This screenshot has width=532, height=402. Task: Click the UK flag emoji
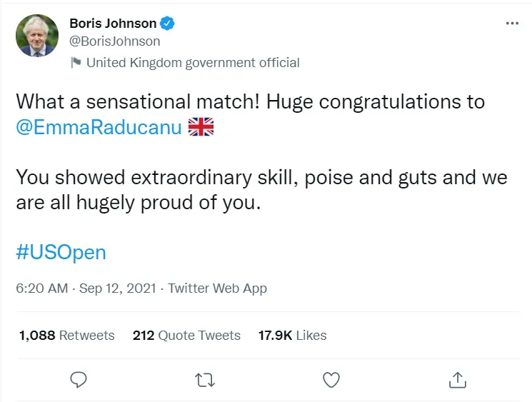(201, 128)
